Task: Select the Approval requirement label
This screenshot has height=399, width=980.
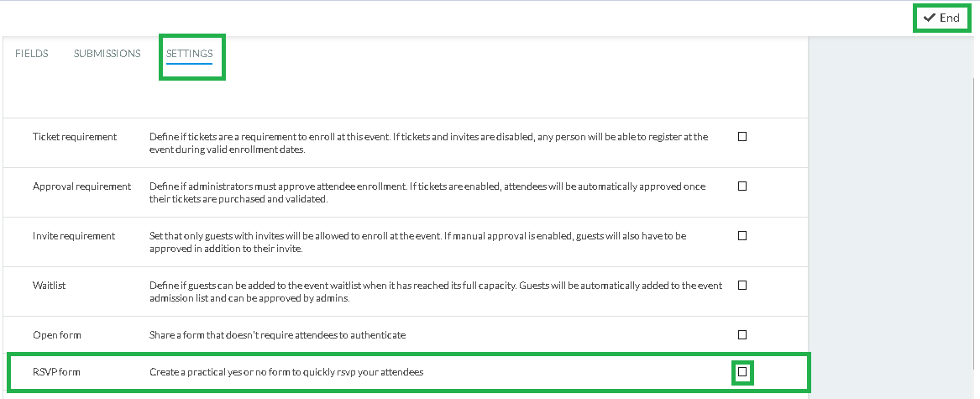Action: 81,186
